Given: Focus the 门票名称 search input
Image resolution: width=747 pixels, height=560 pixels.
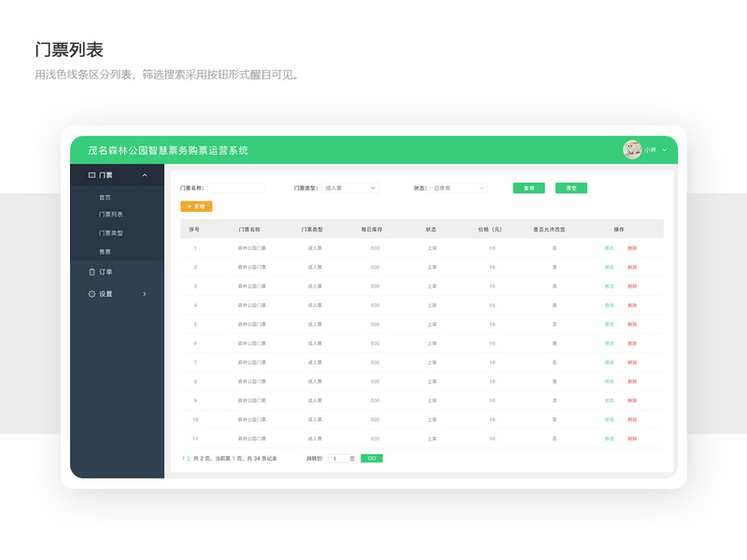Looking at the screenshot, I should click(236, 189).
